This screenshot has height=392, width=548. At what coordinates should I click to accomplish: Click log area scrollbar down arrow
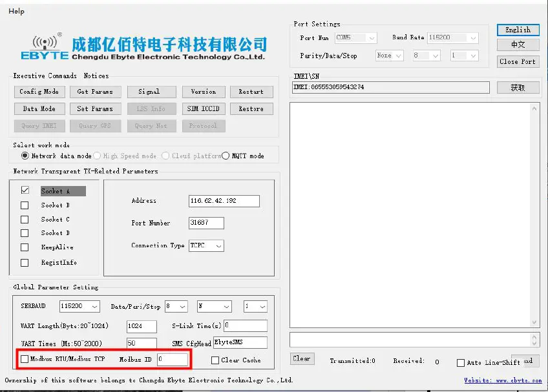(x=534, y=322)
